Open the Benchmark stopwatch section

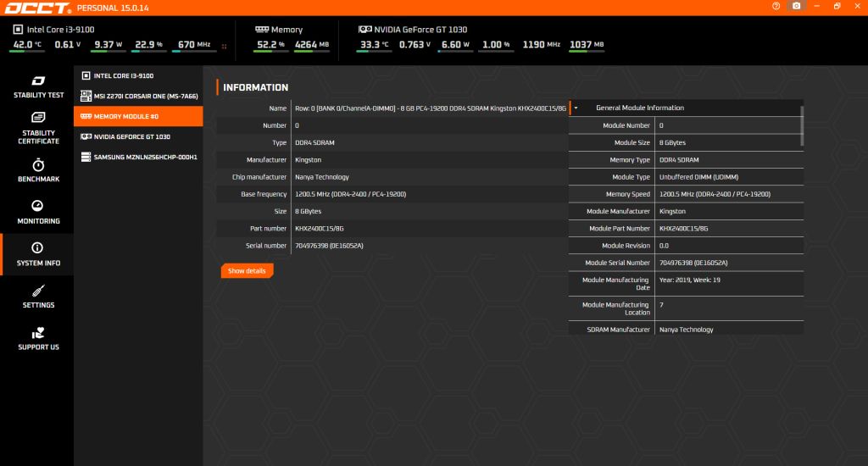click(38, 170)
